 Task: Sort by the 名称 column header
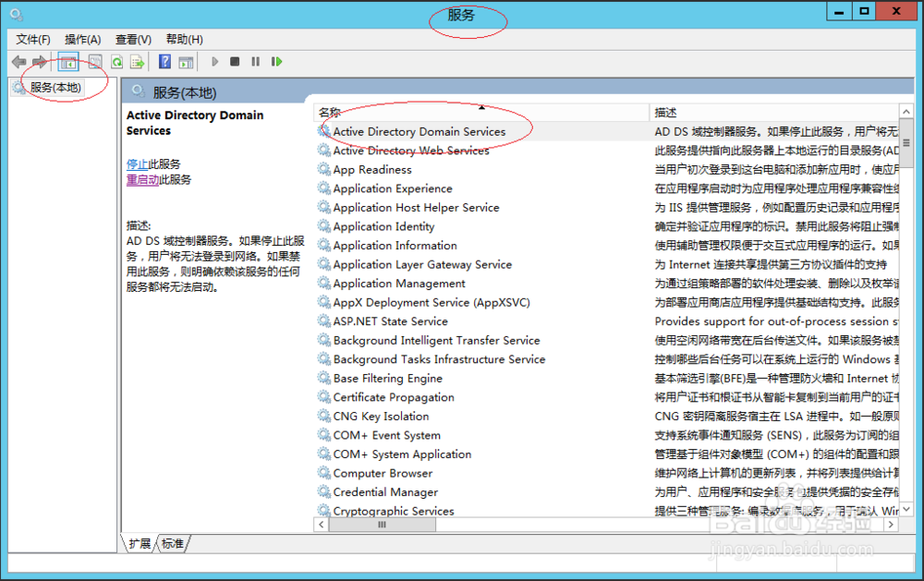point(480,112)
